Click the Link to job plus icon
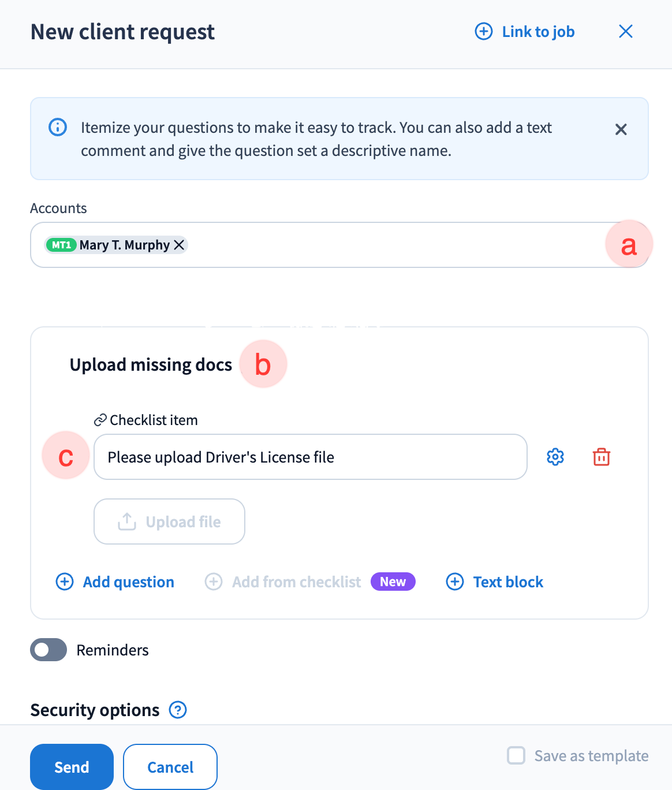672x790 pixels. pyautogui.click(x=484, y=32)
